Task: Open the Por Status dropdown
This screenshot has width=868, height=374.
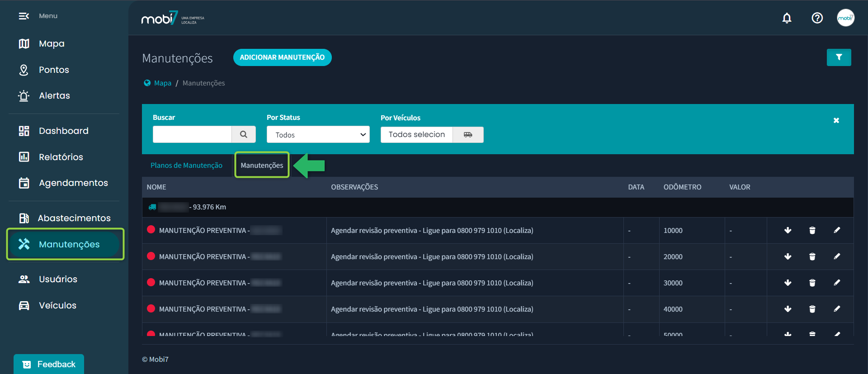Action: coord(318,135)
